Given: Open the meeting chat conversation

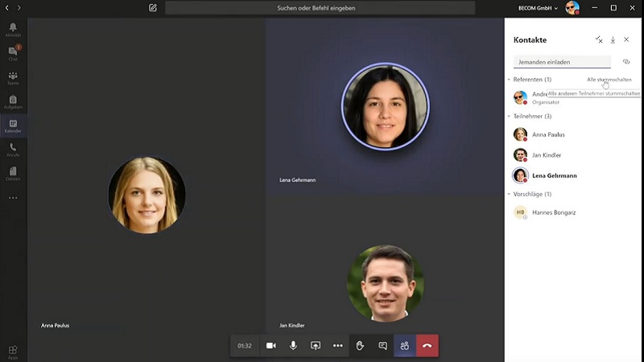Looking at the screenshot, I should (x=382, y=345).
